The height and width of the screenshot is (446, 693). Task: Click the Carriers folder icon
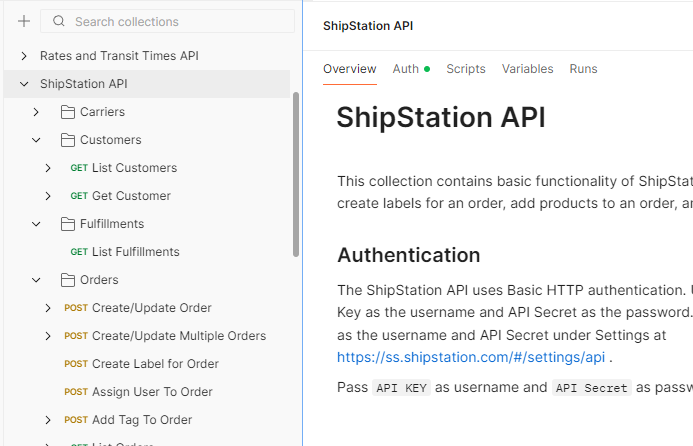tap(68, 112)
